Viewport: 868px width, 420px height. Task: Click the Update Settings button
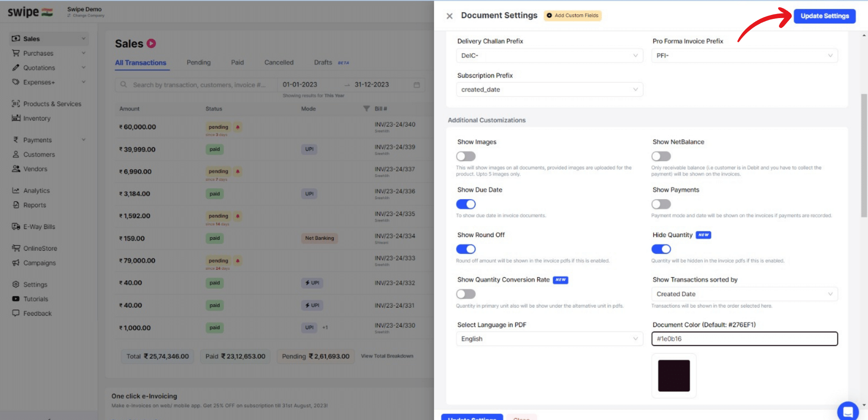point(825,16)
